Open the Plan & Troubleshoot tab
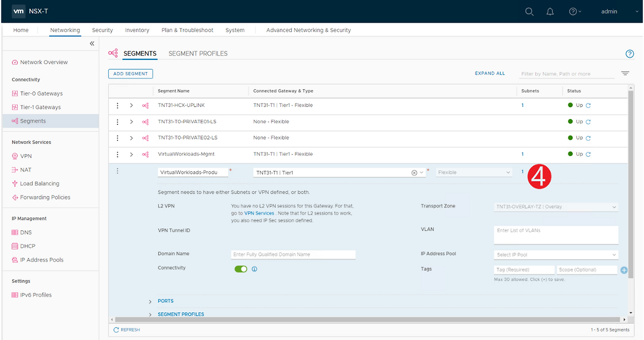644x340 pixels. (188, 30)
